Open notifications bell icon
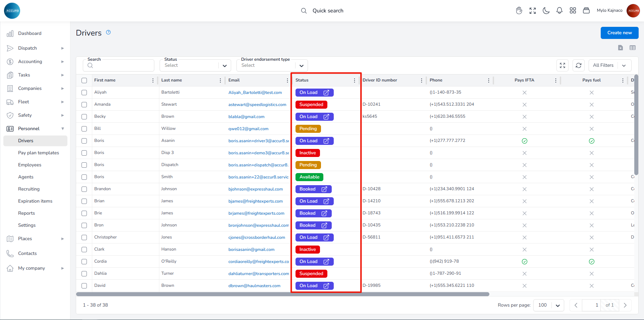Viewport: 644px width, 320px height. 559,11
